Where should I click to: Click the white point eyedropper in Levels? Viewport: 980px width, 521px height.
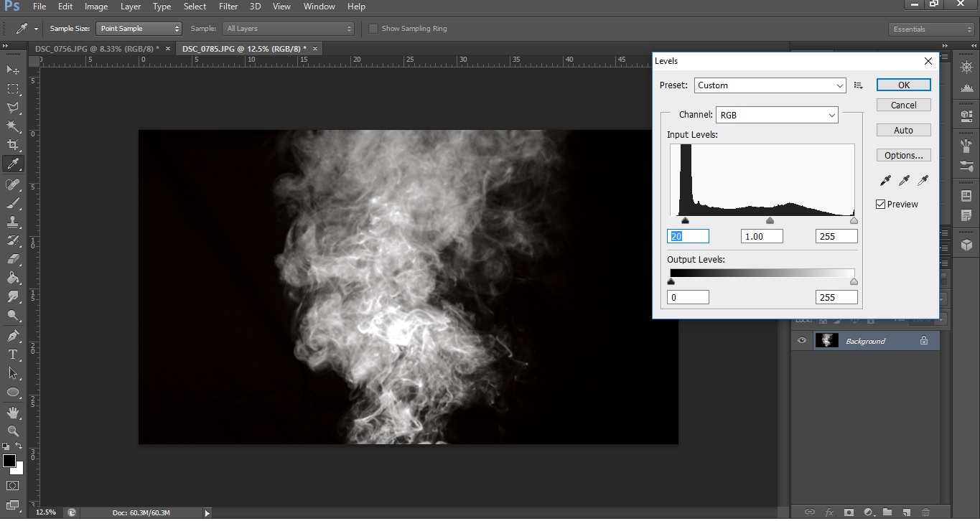click(x=923, y=180)
